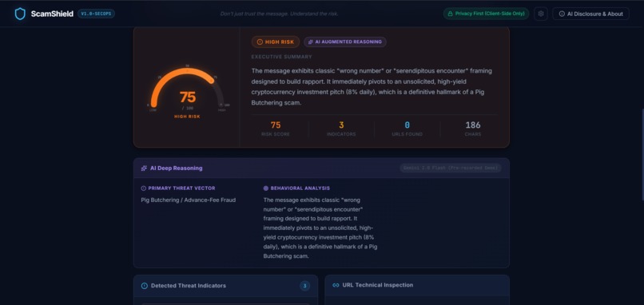Click the 3 count badge on Threat Indicators

click(304, 286)
